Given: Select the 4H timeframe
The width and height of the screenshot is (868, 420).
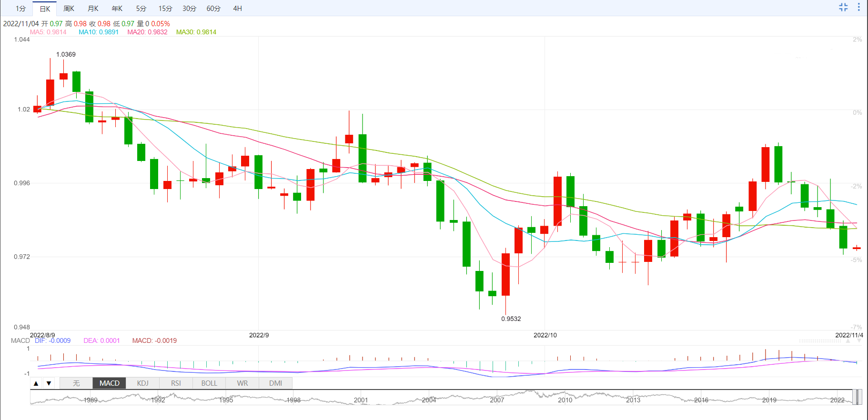Looking at the screenshot, I should 237,9.
